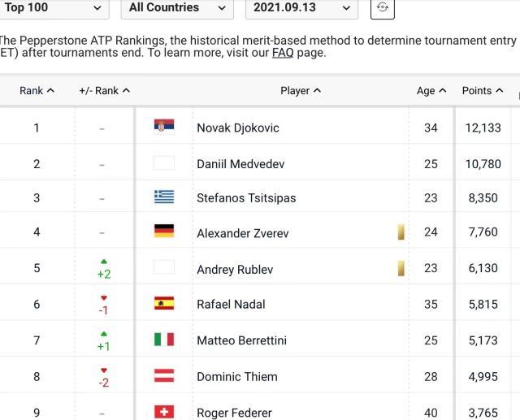520x420 pixels.
Task: Expand the All Countries filter dropdown
Action: 177,8
